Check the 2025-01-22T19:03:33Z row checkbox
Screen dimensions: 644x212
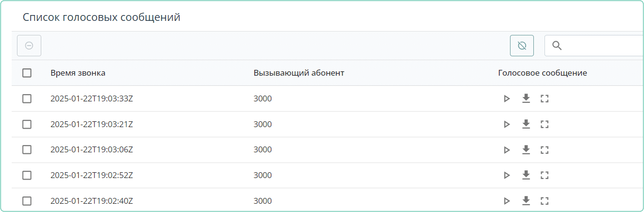pyautogui.click(x=27, y=99)
